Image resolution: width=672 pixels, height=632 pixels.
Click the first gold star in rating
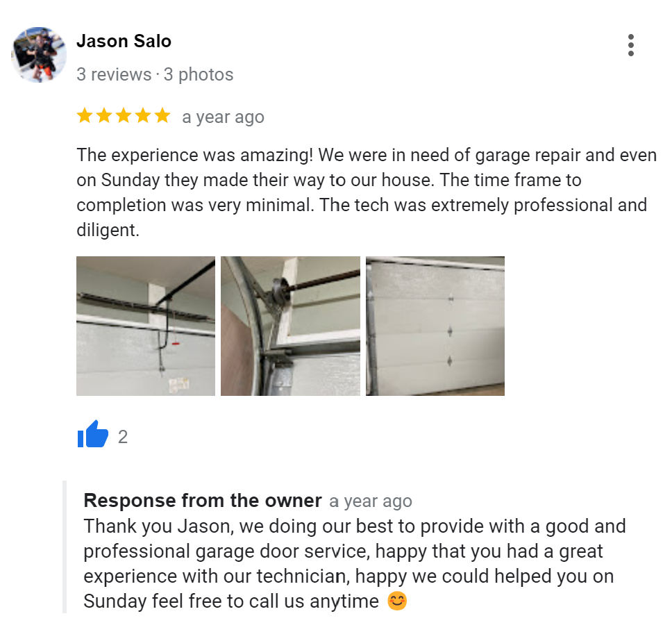click(x=85, y=116)
